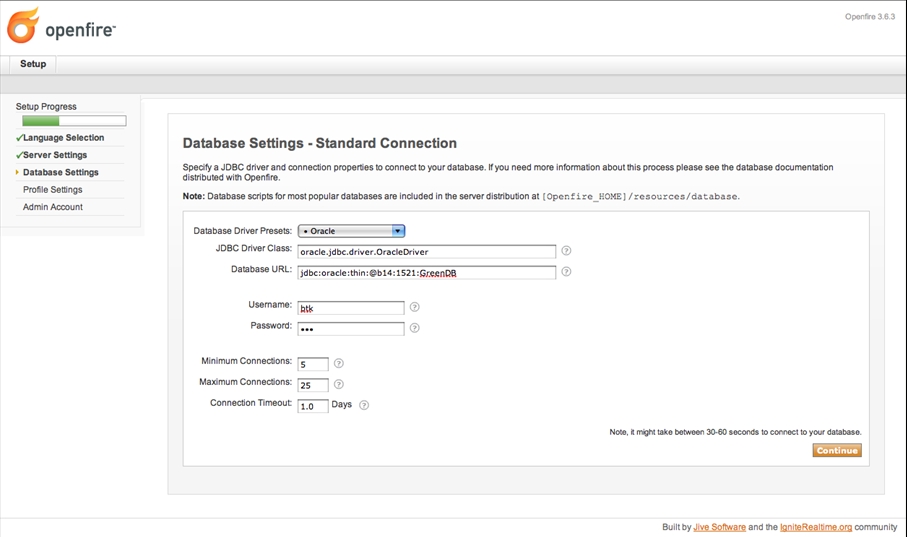Show help for Connection Timeout

[364, 405]
